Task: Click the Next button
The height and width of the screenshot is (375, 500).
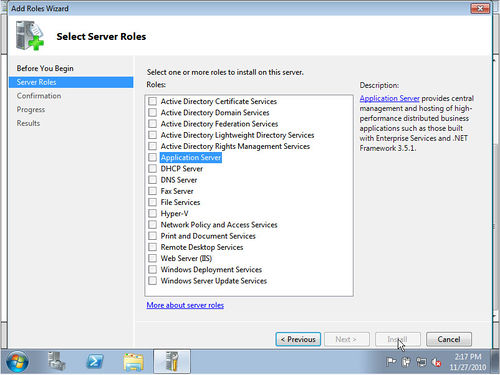Action: coord(347,339)
